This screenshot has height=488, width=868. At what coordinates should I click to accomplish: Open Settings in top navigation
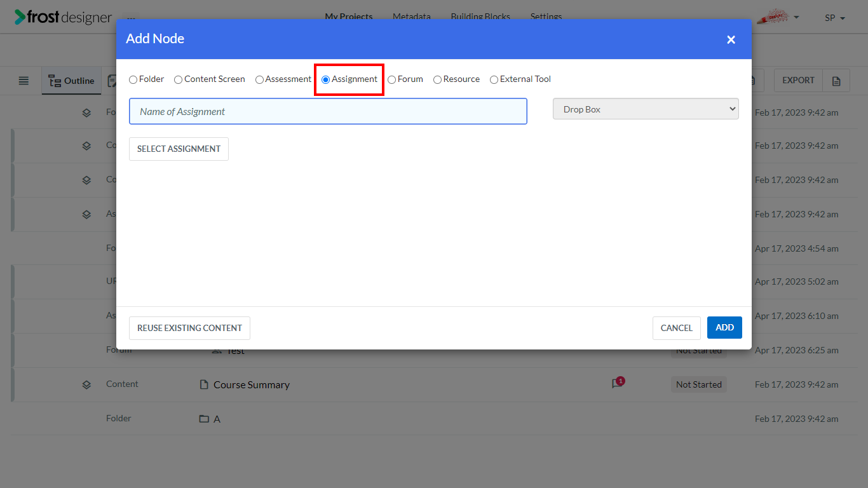point(546,17)
